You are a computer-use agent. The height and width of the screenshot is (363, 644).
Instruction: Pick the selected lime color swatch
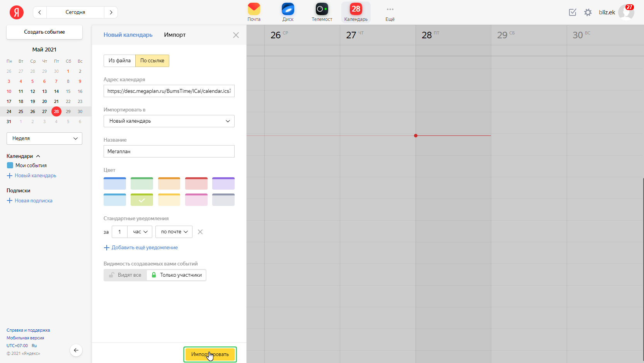pyautogui.click(x=142, y=200)
